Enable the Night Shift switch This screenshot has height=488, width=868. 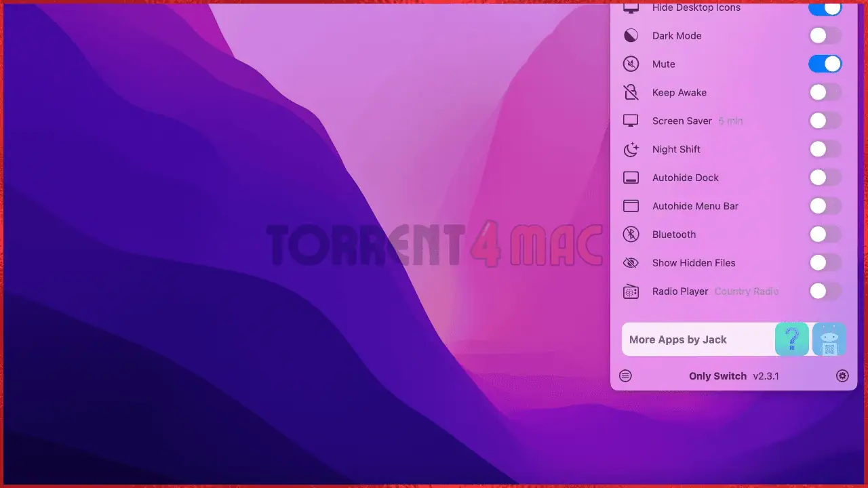click(825, 149)
